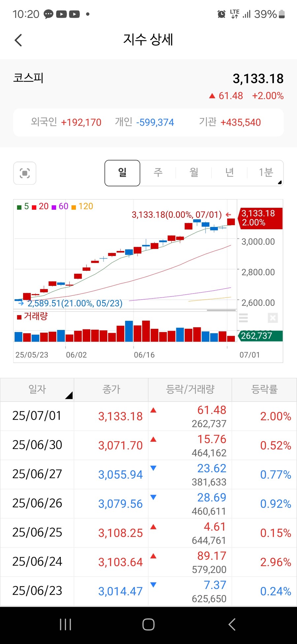The image size is (297, 644).
Task: Sort by the 일자 column header
Action: 37,389
